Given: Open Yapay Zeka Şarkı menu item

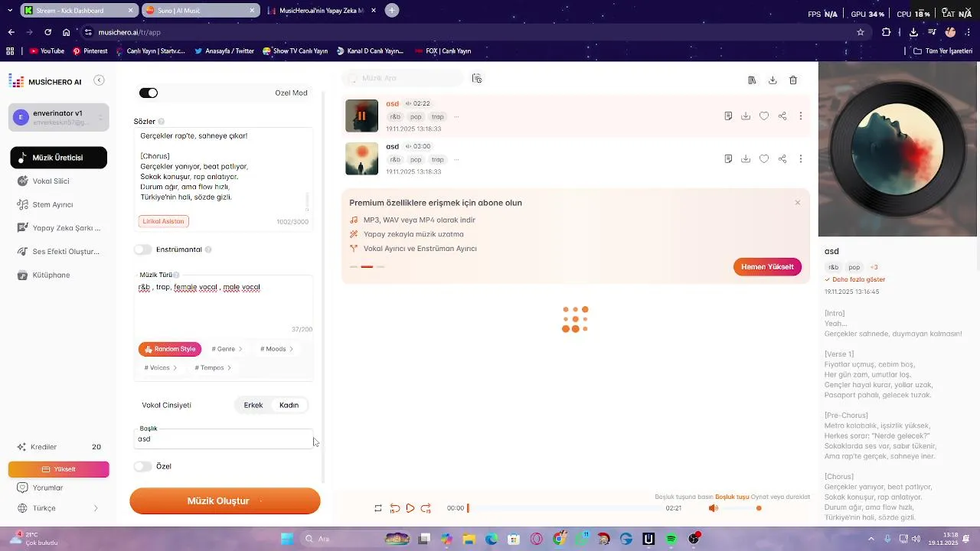Looking at the screenshot, I should (x=58, y=228).
